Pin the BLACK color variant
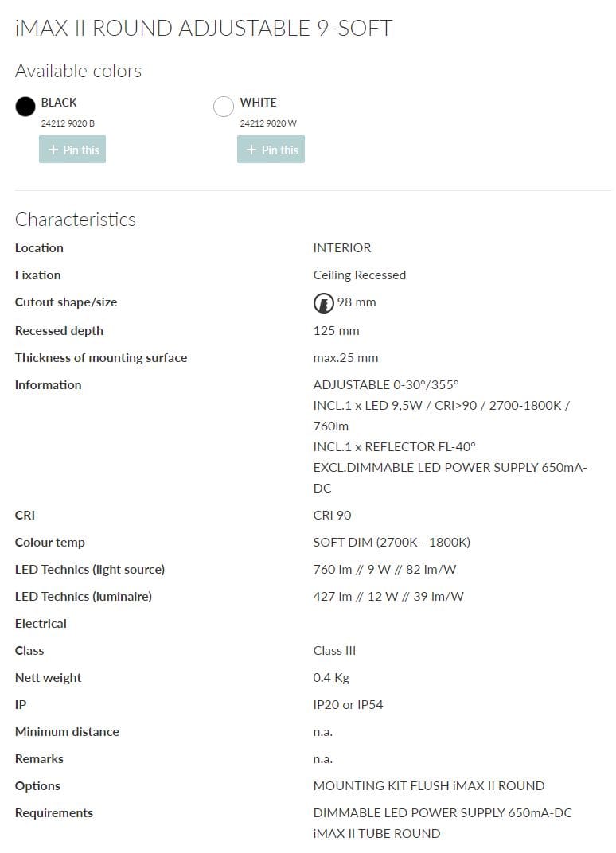Viewport: 616px width, 853px height. tap(72, 150)
